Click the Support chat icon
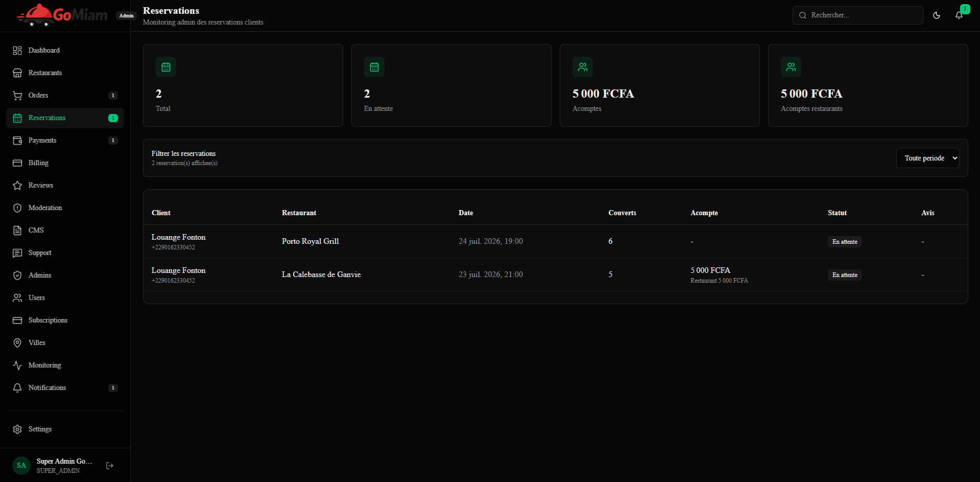The height and width of the screenshot is (482, 980). coord(17,253)
